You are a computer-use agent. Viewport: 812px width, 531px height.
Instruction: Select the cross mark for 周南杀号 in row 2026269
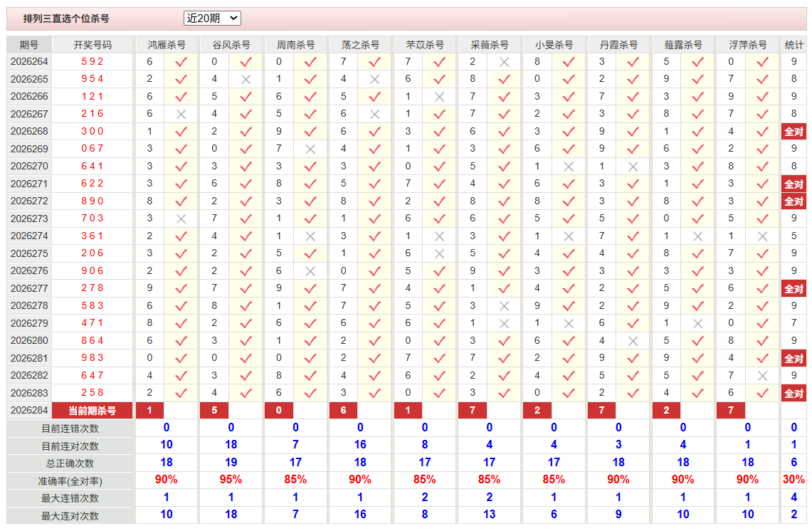[x=310, y=149]
